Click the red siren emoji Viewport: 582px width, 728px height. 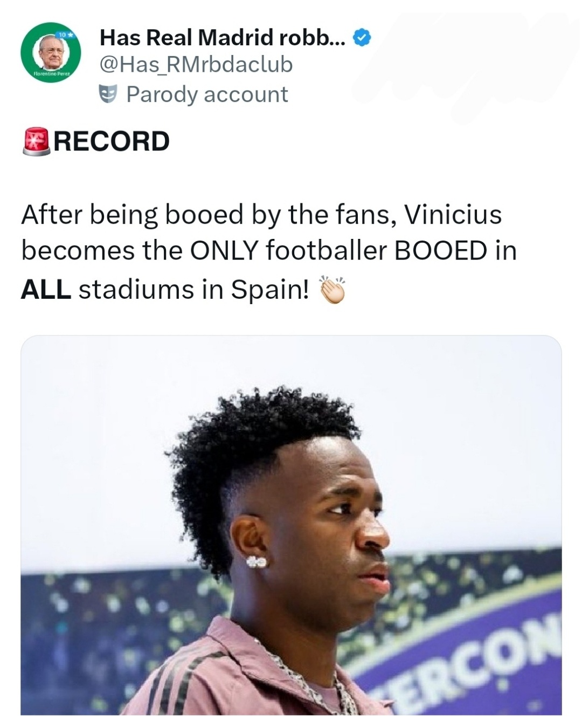pos(36,141)
